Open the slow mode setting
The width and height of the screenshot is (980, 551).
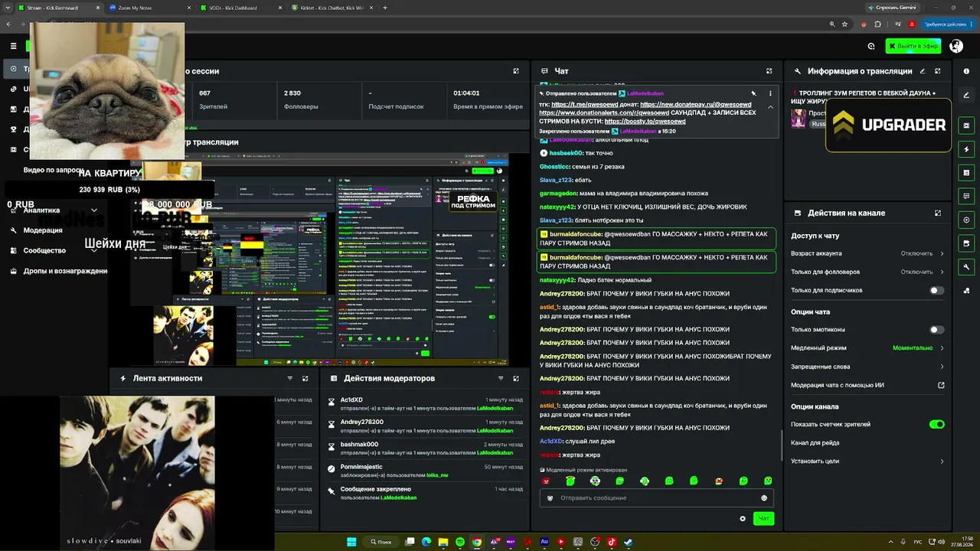point(867,348)
